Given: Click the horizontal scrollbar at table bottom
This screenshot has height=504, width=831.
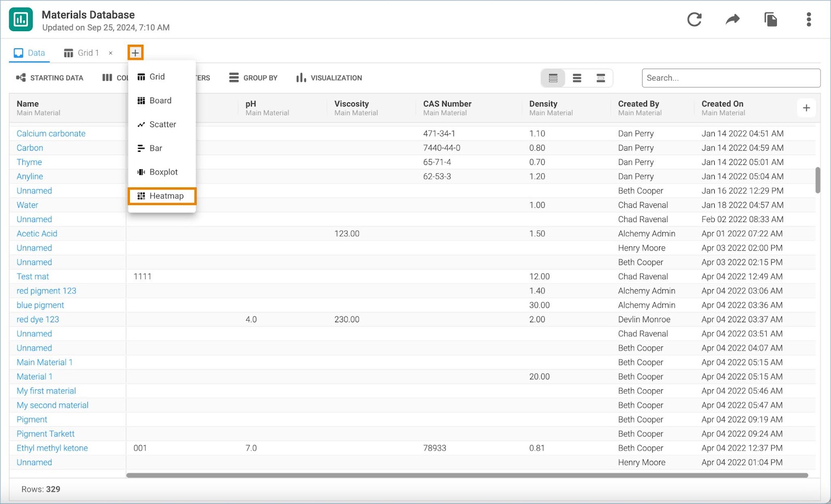Looking at the screenshot, I should click(467, 475).
